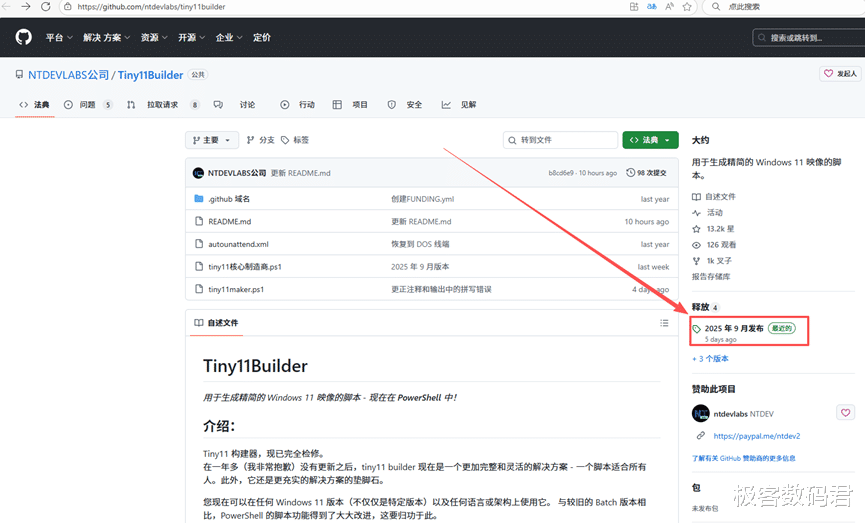Screen dimensions: 865x523
Task: Open the 标签 tags link
Action: (295, 140)
